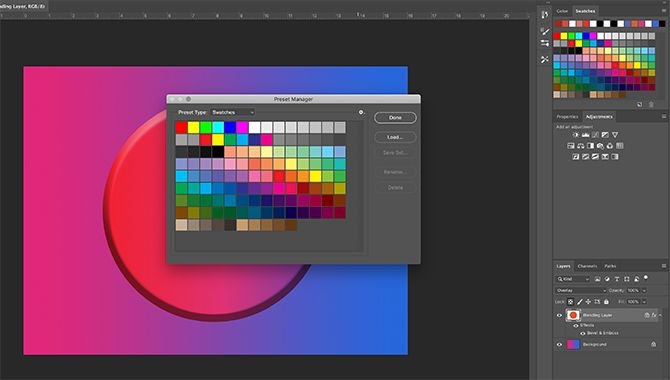Toggle lock image pixels brush icon
Image resolution: width=670 pixels, height=380 pixels.
coord(579,302)
